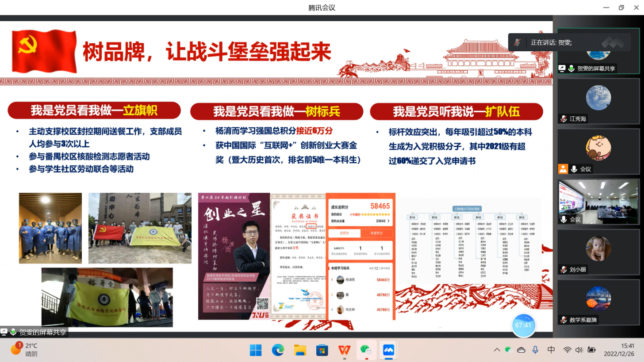Click the orange host icon on the cartoon-avatar tile

pyautogui.click(x=563, y=169)
